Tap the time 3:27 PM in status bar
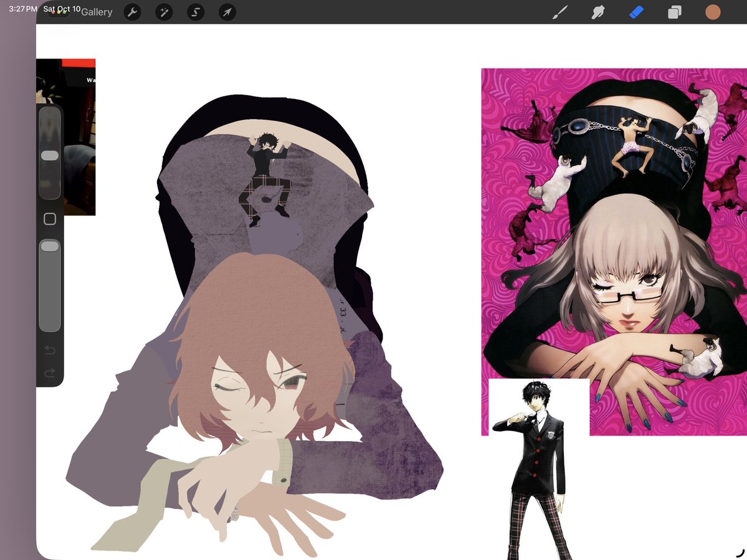The height and width of the screenshot is (560, 747). [23, 9]
